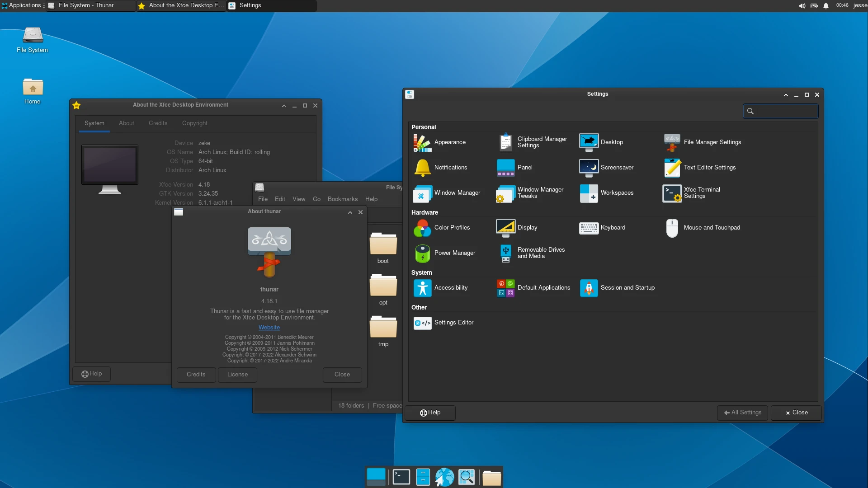Open the Settings Editor under Other
868x488 pixels.
[454, 323]
